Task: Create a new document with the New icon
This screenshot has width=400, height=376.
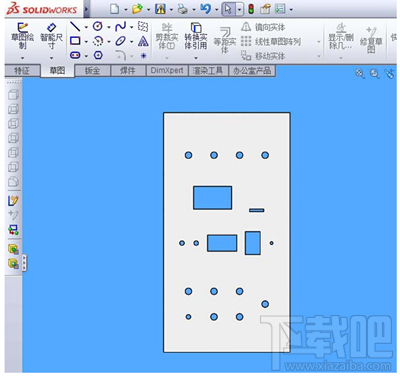Action: click(114, 9)
